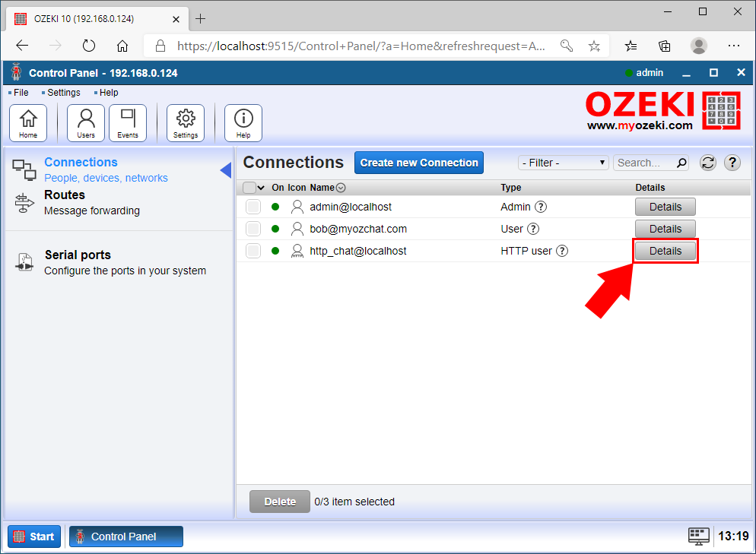
Task: Tick the http_chat@localhost checkbox
Action: 253,251
